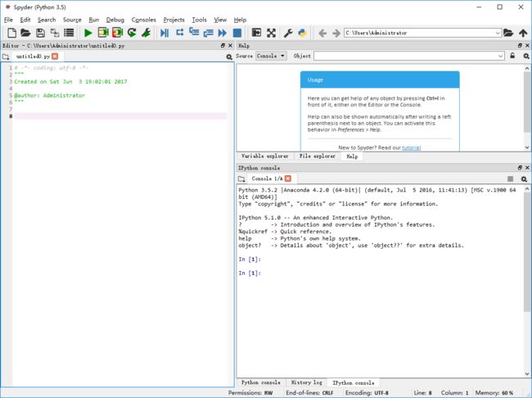532x398 pixels.
Task: Toggle the Help pane lock icon
Action: tap(512, 56)
